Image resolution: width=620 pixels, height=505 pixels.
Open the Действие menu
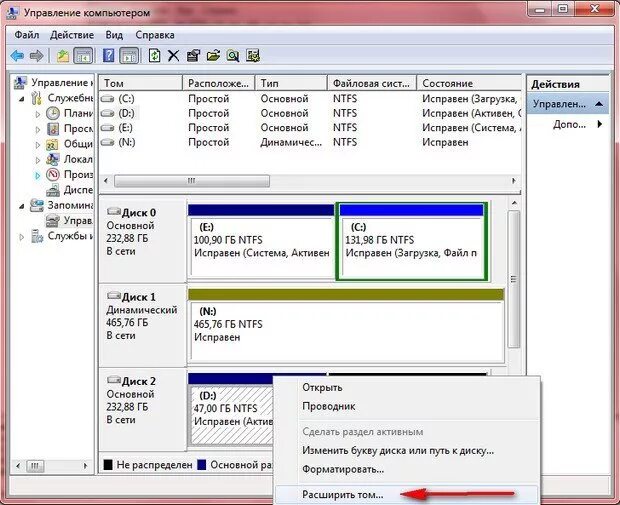coord(72,35)
